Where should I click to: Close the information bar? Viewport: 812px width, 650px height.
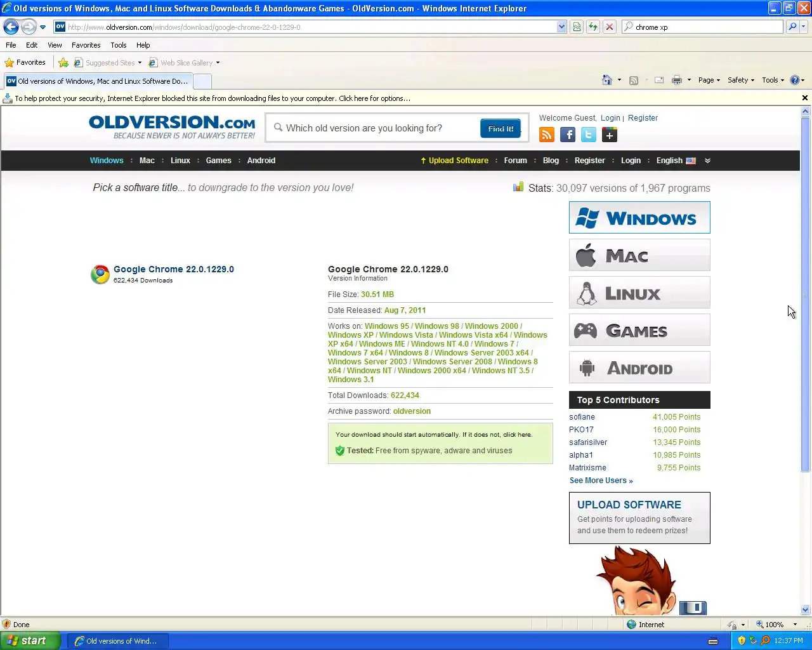pyautogui.click(x=804, y=98)
